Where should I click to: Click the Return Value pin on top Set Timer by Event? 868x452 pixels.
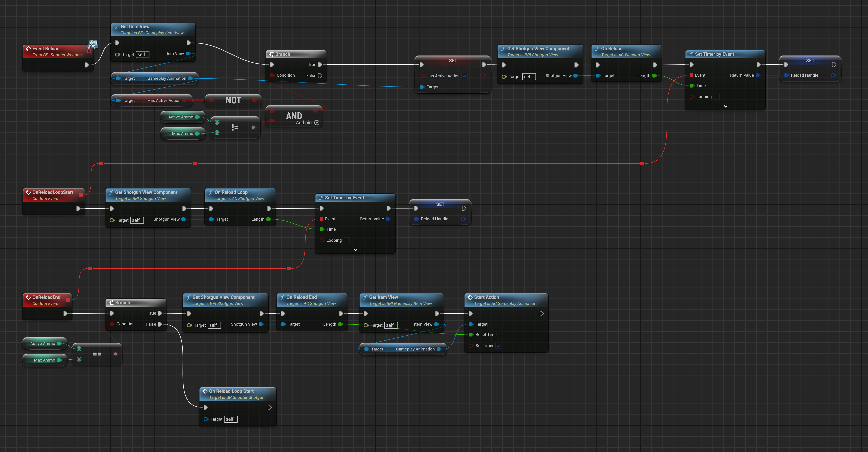click(758, 75)
